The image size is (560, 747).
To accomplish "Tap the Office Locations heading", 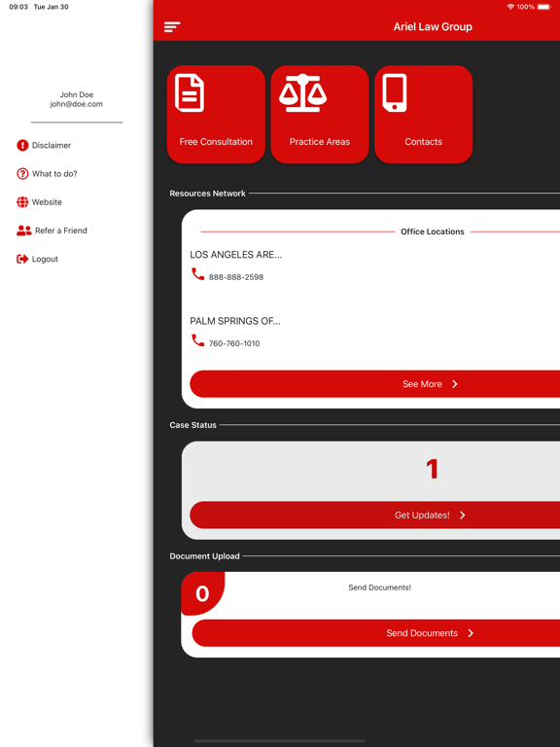I will 433,231.
